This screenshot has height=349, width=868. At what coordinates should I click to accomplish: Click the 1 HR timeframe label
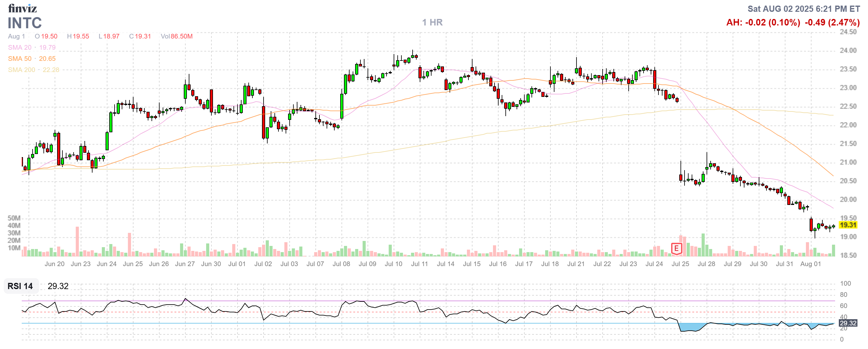click(x=432, y=22)
